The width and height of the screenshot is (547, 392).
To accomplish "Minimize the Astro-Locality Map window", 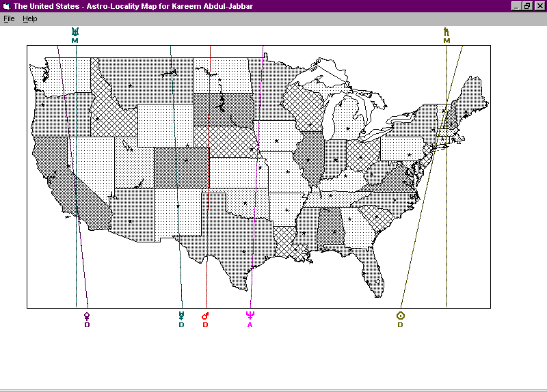I will click(x=518, y=5).
